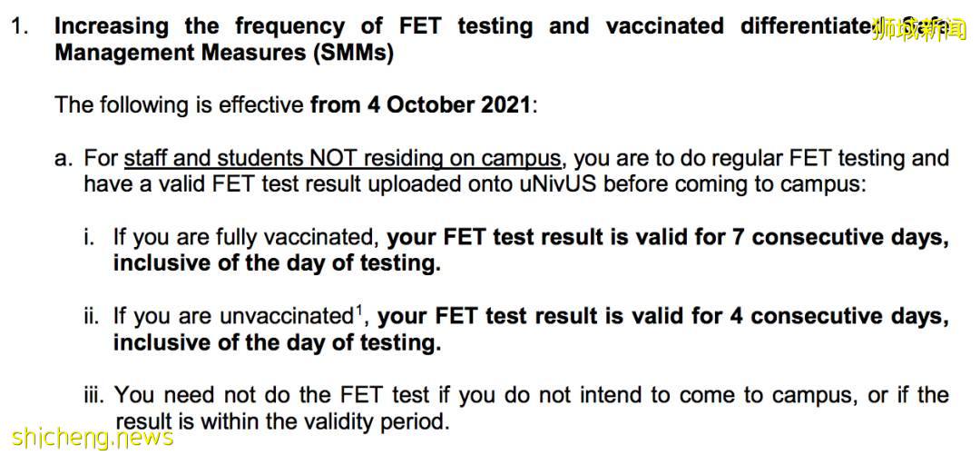Click the sub-item marker "iii."
Viewport: 980px width, 455px height.
pos(94,395)
